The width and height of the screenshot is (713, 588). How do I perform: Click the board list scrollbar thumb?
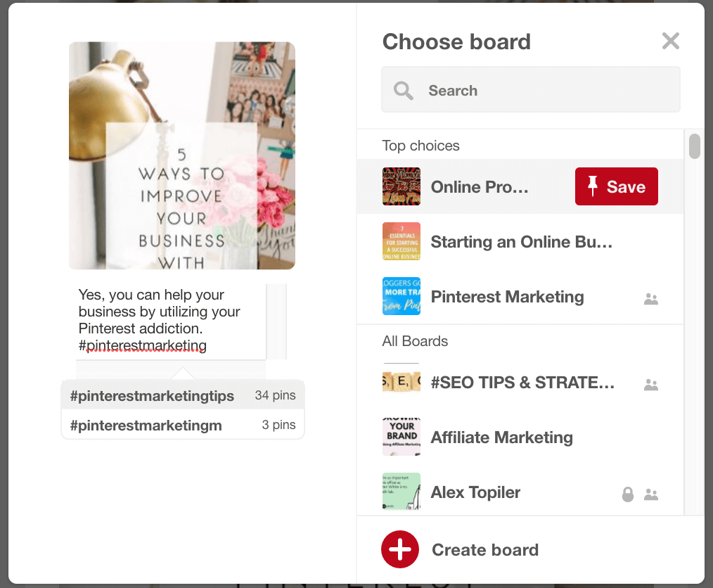point(694,146)
